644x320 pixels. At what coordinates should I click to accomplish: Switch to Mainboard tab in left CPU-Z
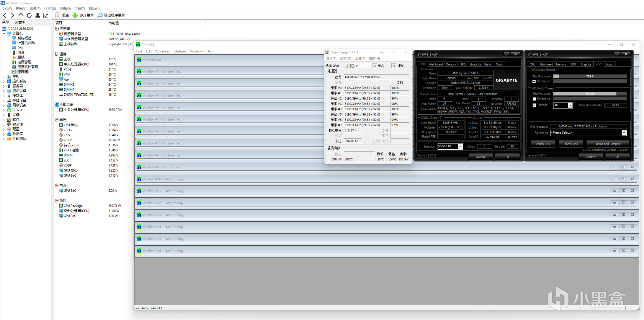tap(436, 64)
